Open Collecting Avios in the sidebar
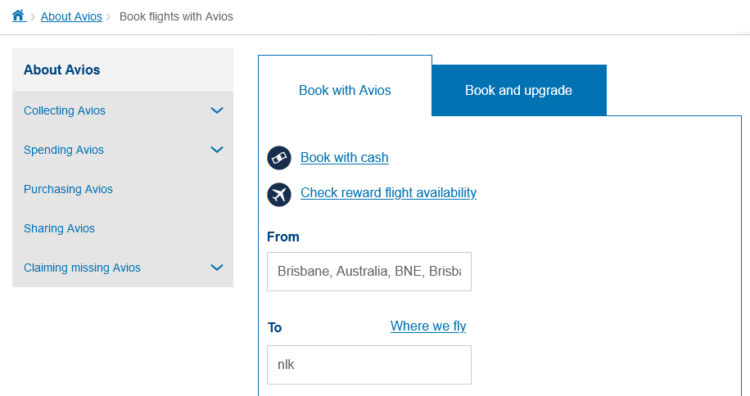Viewport: 750px width, 396px height. pos(65,110)
